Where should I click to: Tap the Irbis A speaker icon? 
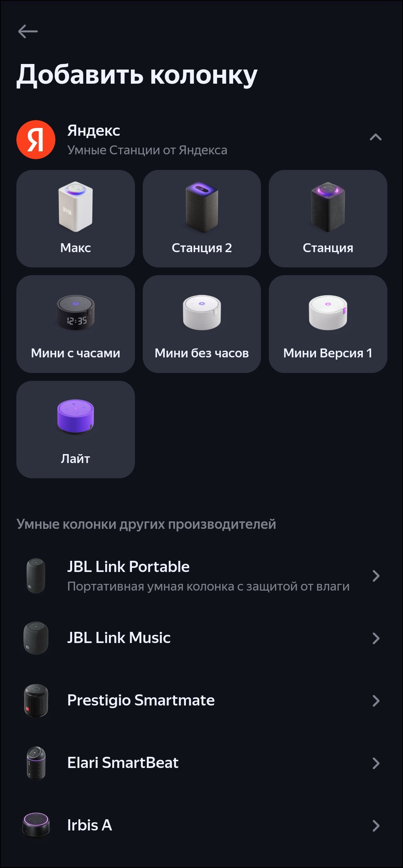point(36,825)
